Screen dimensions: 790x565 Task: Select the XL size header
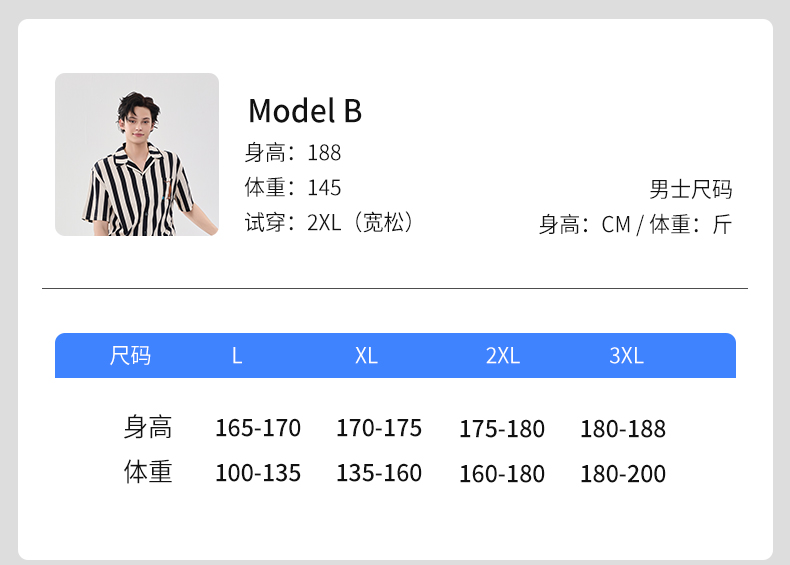pos(366,355)
